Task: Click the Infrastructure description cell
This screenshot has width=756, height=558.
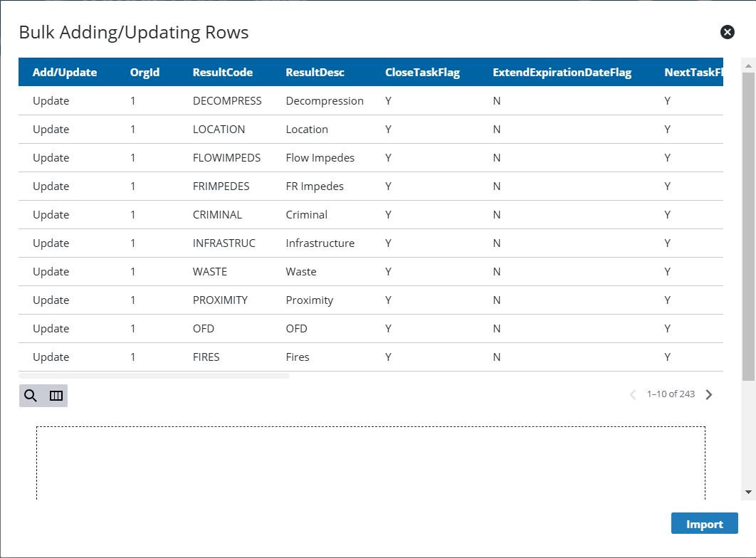Action: point(320,243)
